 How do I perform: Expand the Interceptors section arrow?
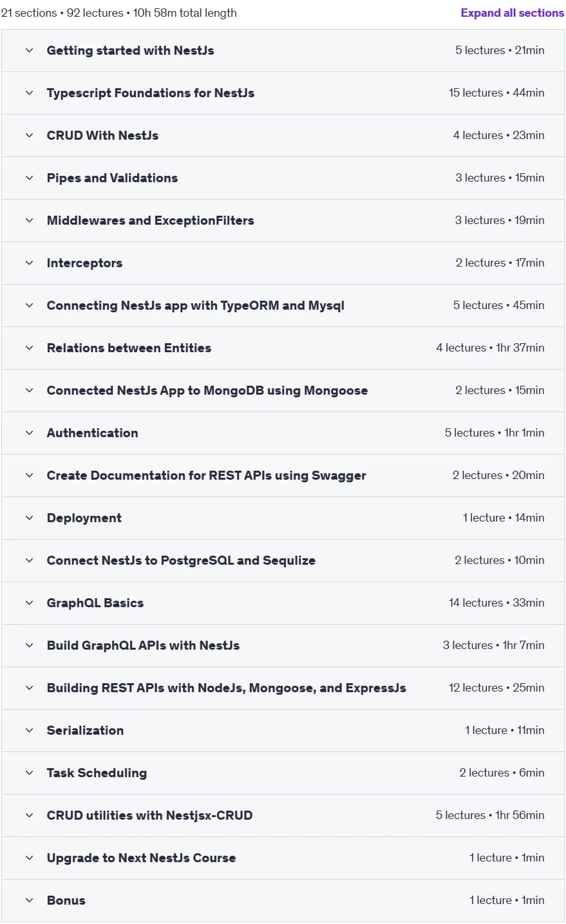(29, 263)
